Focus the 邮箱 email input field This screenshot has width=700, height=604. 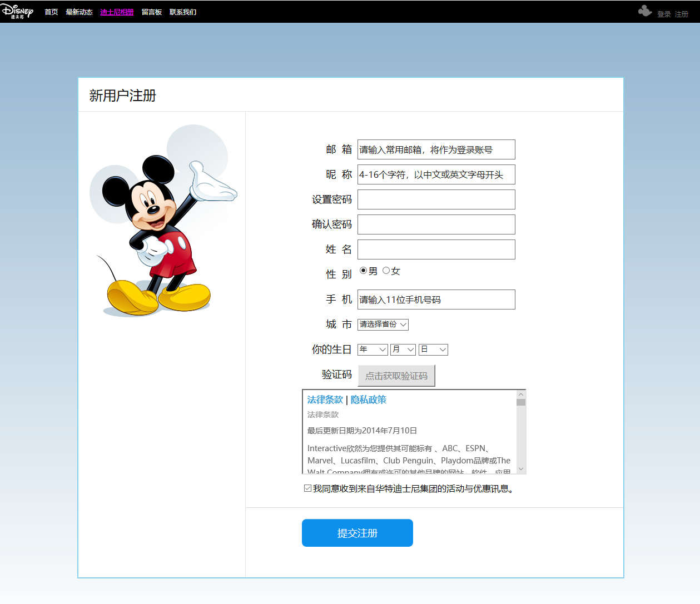[x=436, y=149]
